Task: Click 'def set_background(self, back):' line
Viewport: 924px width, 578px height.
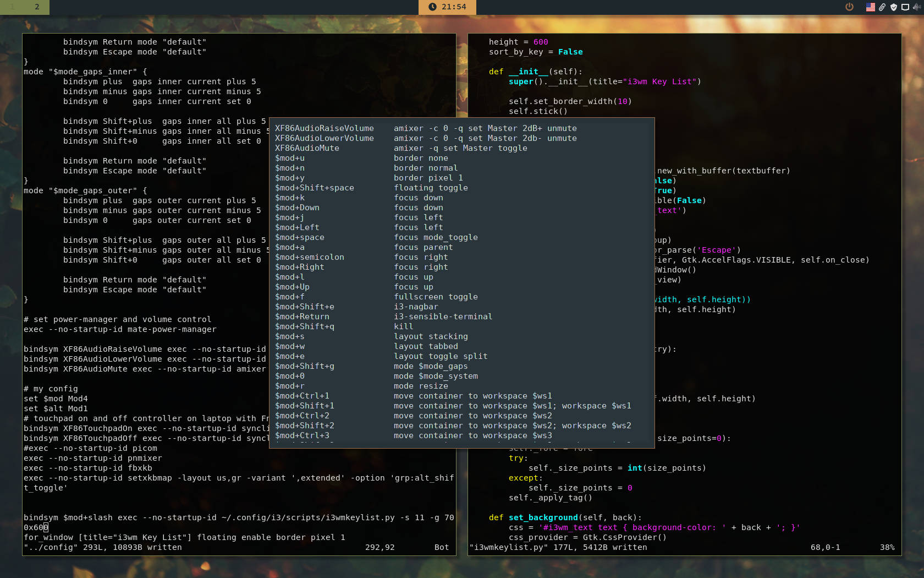Action: pyautogui.click(x=565, y=517)
